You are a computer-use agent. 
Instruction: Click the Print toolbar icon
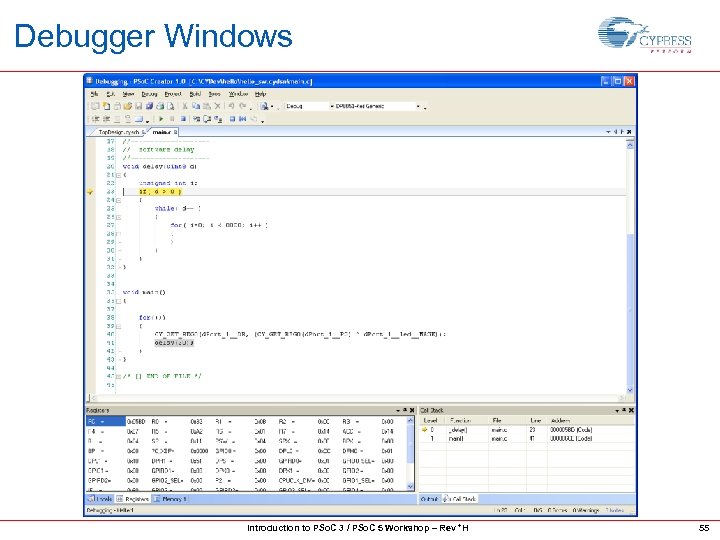point(160,106)
